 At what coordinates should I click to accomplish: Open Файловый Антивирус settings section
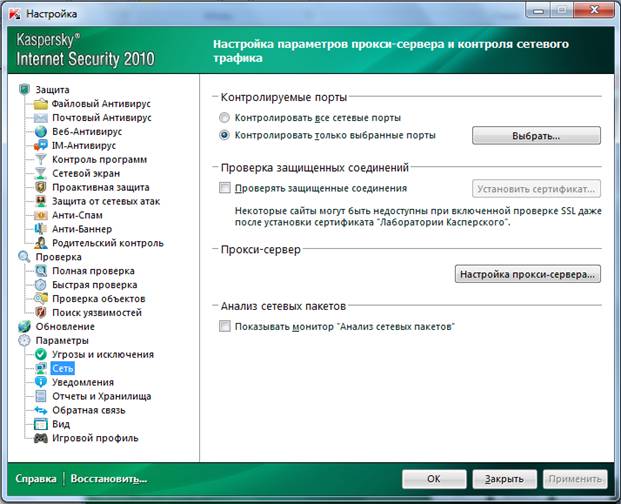101,104
